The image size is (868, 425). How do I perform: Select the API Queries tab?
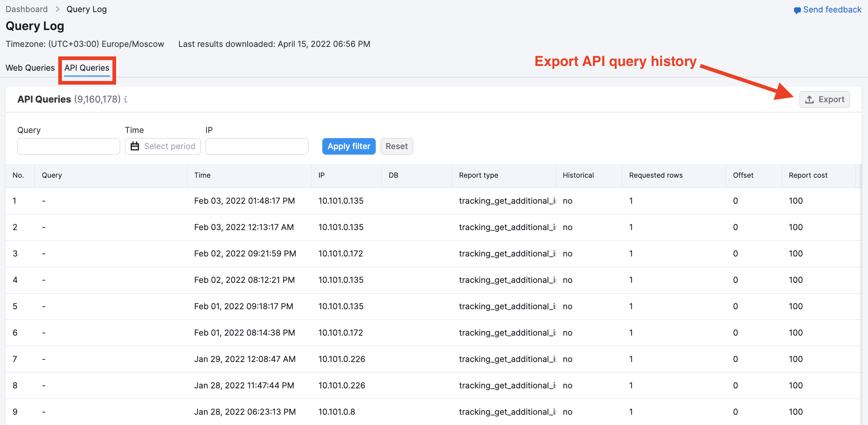pos(87,69)
